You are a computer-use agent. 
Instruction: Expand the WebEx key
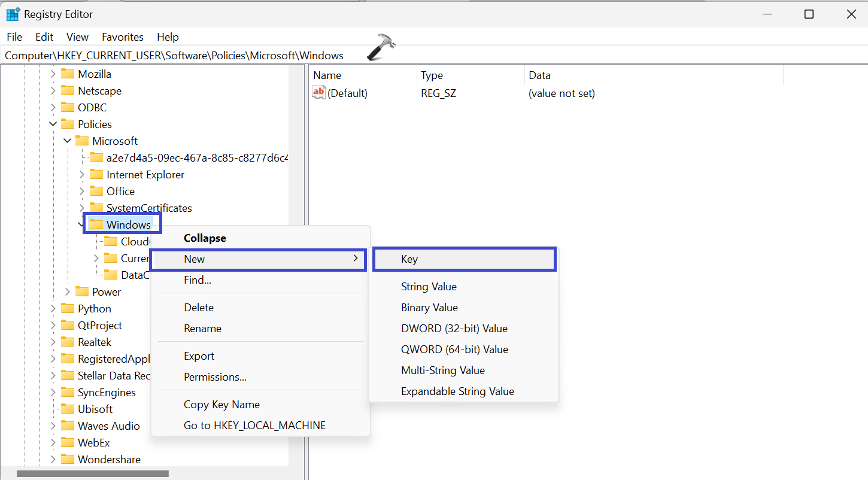tap(53, 443)
